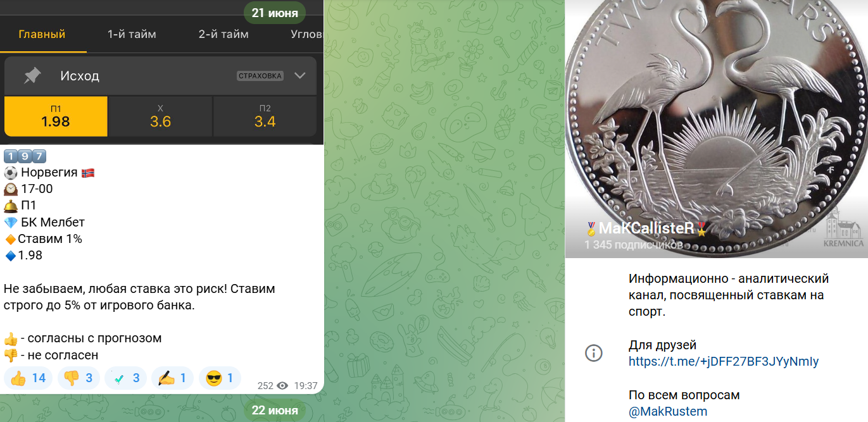
Task: Expand the Исход section chevron
Action: click(300, 76)
